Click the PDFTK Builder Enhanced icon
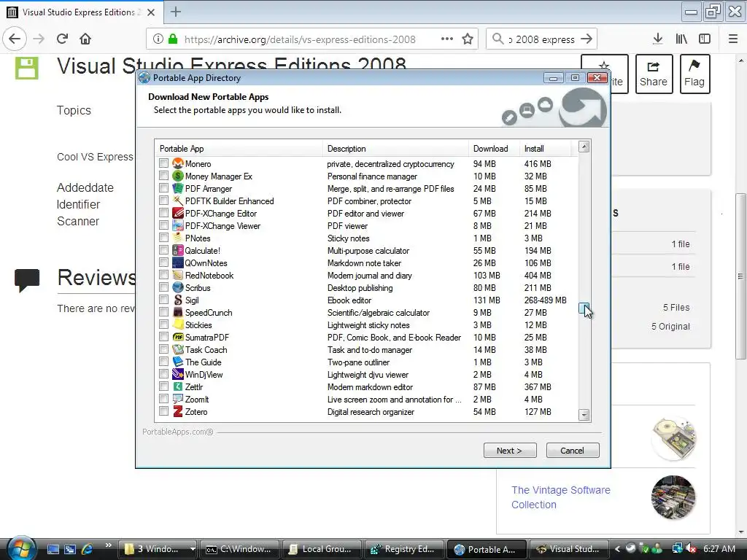 (x=178, y=201)
